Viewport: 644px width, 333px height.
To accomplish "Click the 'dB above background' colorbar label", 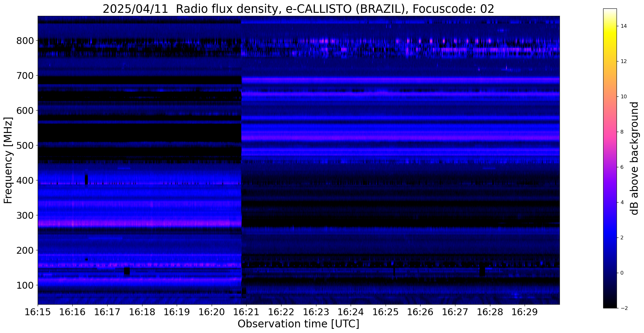I will click(634, 158).
